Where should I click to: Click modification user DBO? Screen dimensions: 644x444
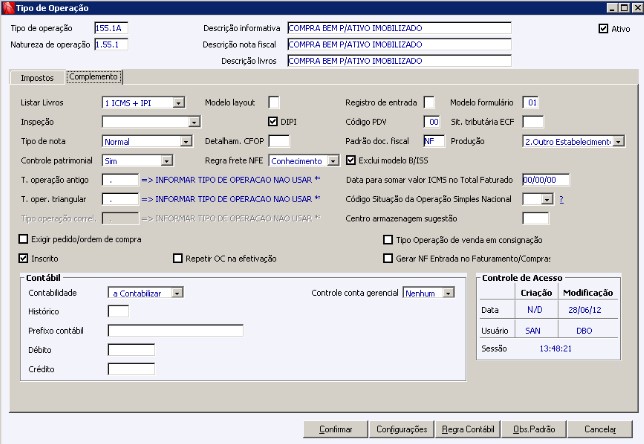click(584, 331)
